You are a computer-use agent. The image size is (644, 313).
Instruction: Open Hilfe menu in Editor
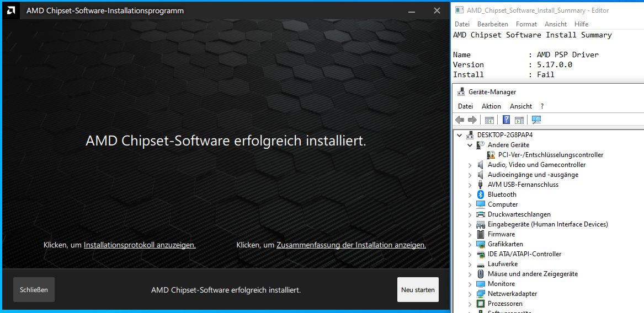[x=581, y=24]
